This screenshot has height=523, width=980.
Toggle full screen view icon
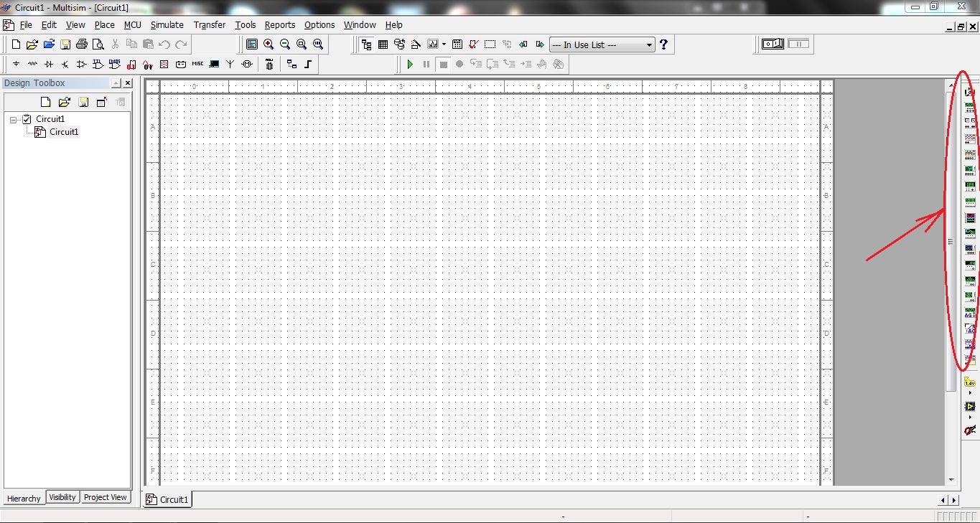pos(252,44)
